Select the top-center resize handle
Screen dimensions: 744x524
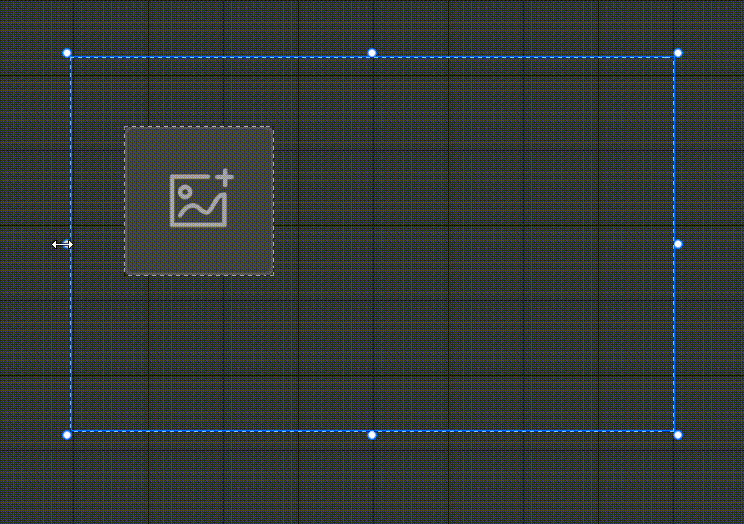tap(372, 53)
